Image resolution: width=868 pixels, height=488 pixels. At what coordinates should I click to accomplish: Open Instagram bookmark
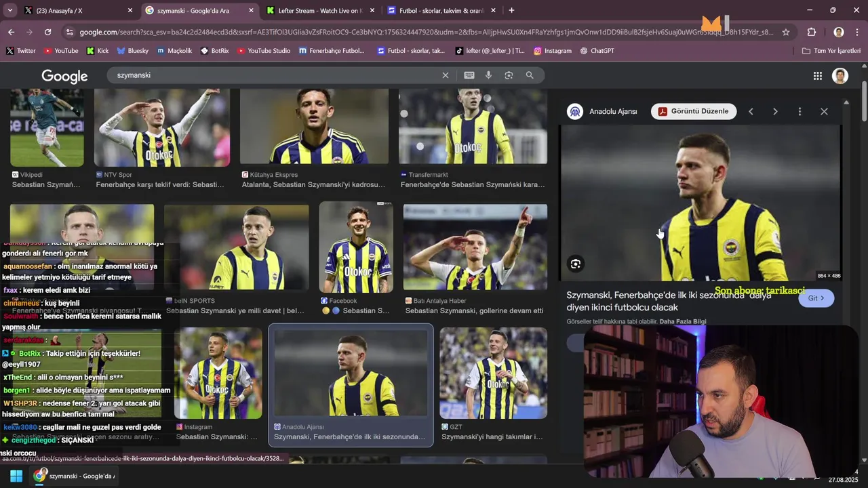pos(553,51)
